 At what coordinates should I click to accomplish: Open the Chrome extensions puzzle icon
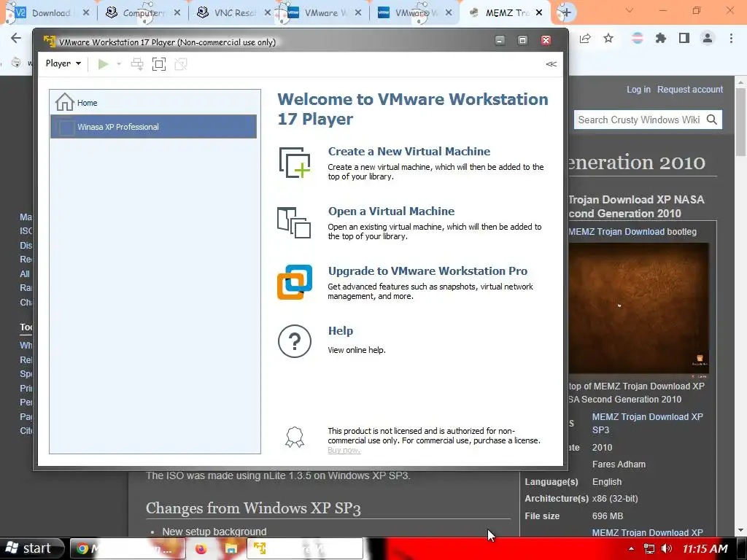pyautogui.click(x=660, y=38)
